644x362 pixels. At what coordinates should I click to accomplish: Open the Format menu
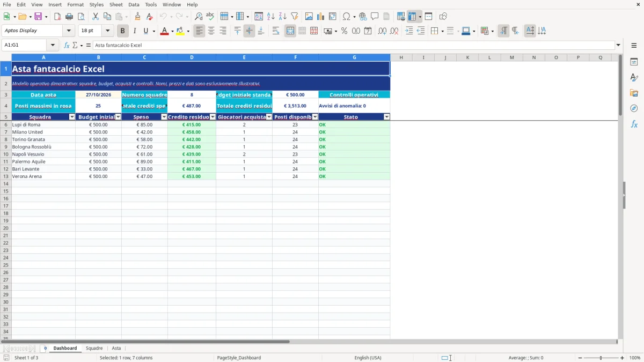[x=75, y=4]
